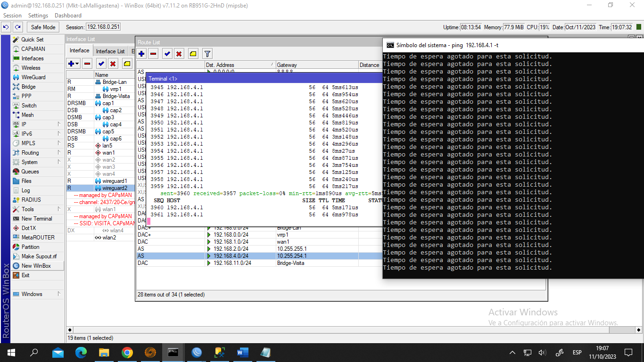The height and width of the screenshot is (362, 644).
Task: Click the red X disable icon in Interface List
Action: (113, 64)
